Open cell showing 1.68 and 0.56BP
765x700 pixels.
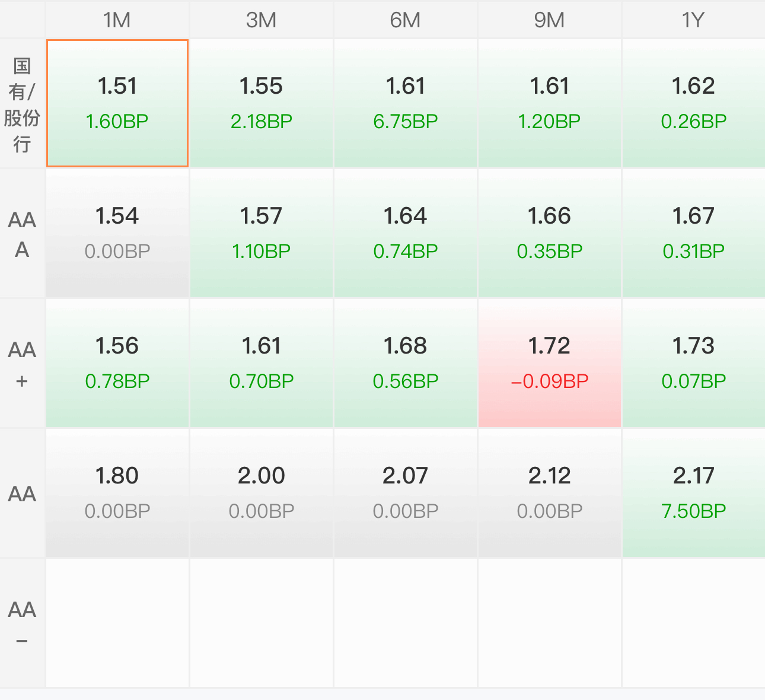[x=406, y=363]
